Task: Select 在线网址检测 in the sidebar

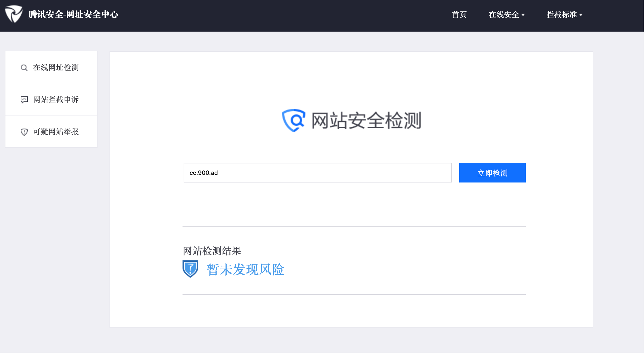Action: [56, 68]
